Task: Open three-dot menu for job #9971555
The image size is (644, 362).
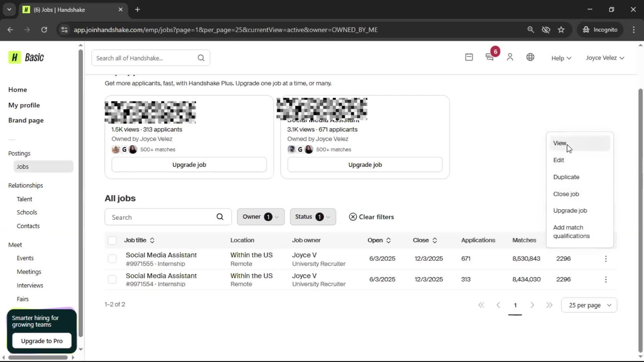Action: [606, 259]
